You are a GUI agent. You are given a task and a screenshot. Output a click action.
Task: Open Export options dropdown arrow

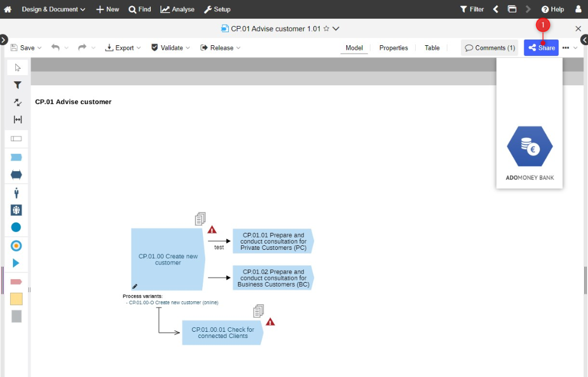tap(139, 48)
